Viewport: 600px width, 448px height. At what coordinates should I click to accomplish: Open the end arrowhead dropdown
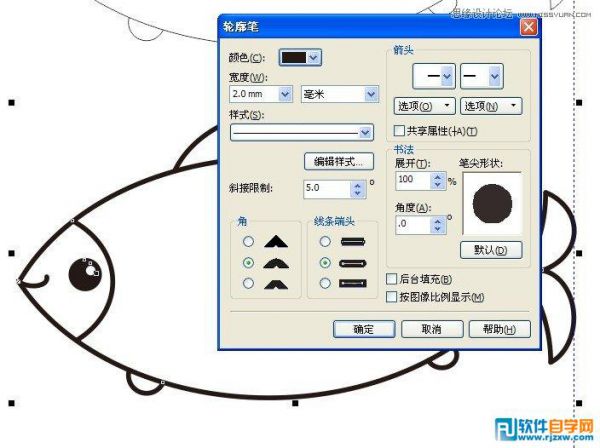click(481, 76)
